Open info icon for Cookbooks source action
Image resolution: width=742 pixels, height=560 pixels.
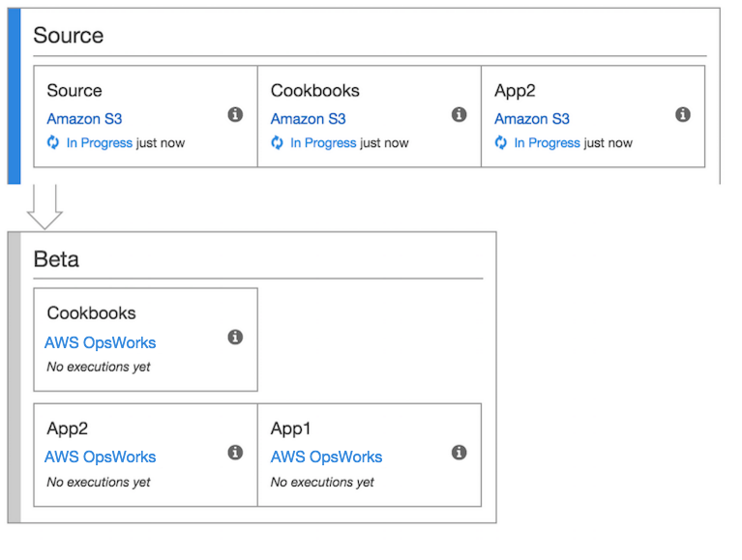point(459,114)
